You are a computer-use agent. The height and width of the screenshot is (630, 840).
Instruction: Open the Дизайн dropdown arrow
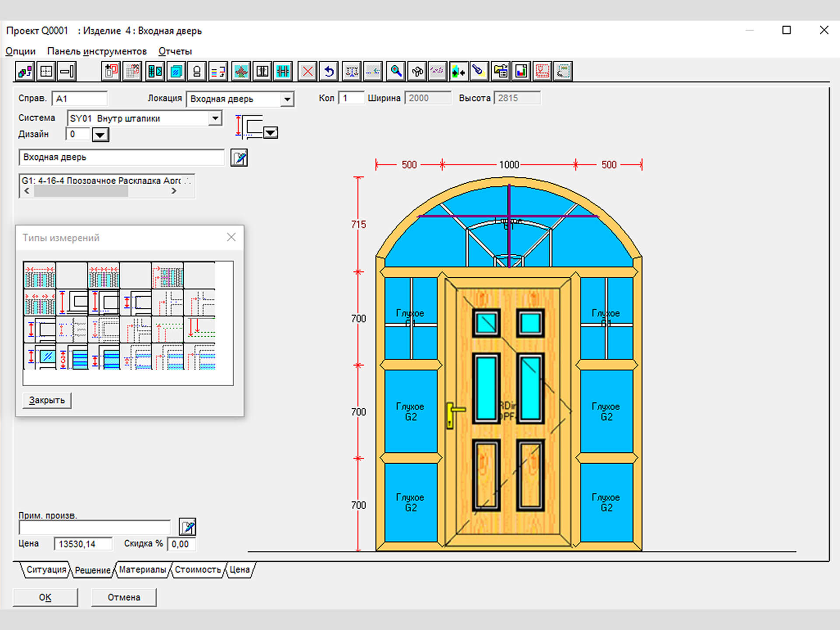100,135
